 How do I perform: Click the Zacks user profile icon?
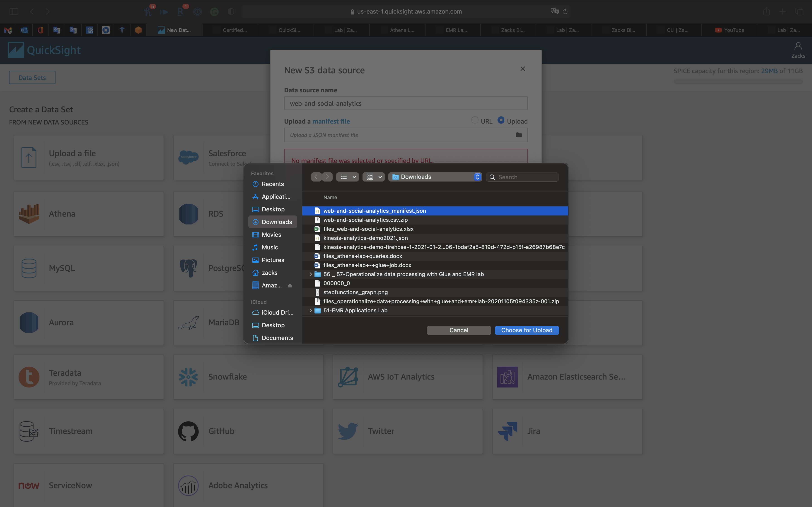coord(798,46)
